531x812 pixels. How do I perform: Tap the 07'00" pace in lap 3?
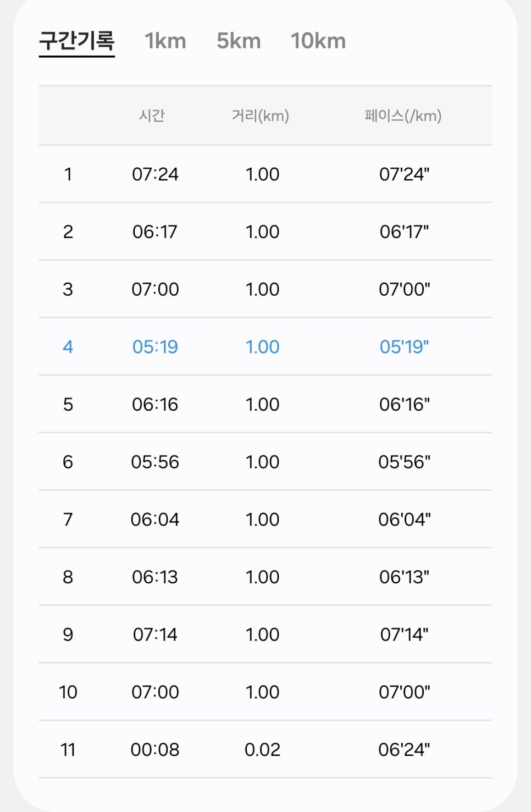tap(405, 289)
